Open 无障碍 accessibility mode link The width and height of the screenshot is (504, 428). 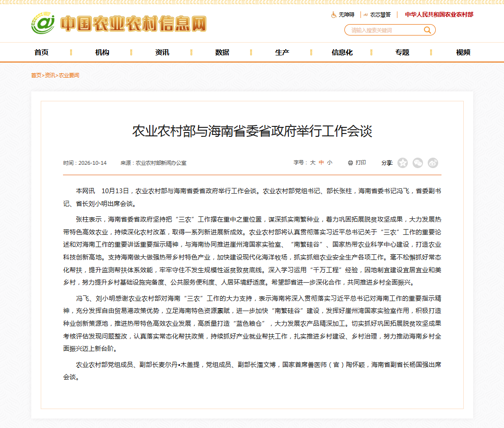click(346, 15)
